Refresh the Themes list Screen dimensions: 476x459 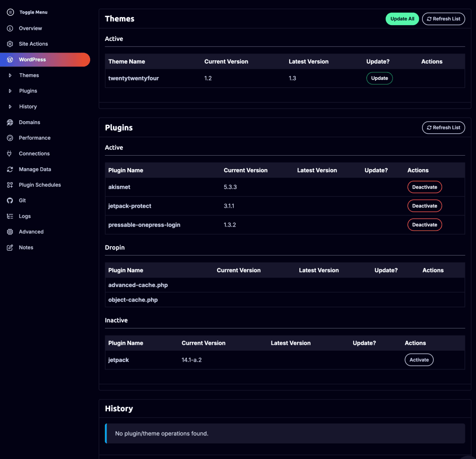coord(443,19)
